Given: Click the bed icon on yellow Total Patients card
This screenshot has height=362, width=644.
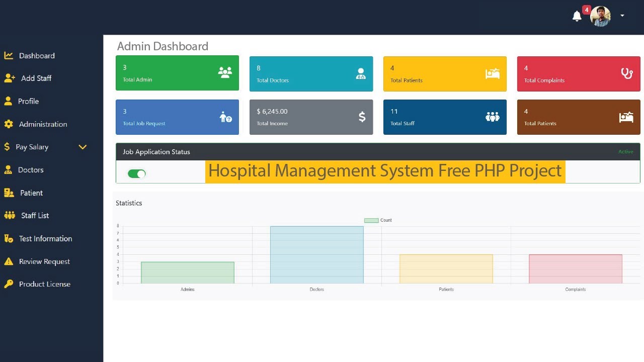Looking at the screenshot, I should (493, 73).
